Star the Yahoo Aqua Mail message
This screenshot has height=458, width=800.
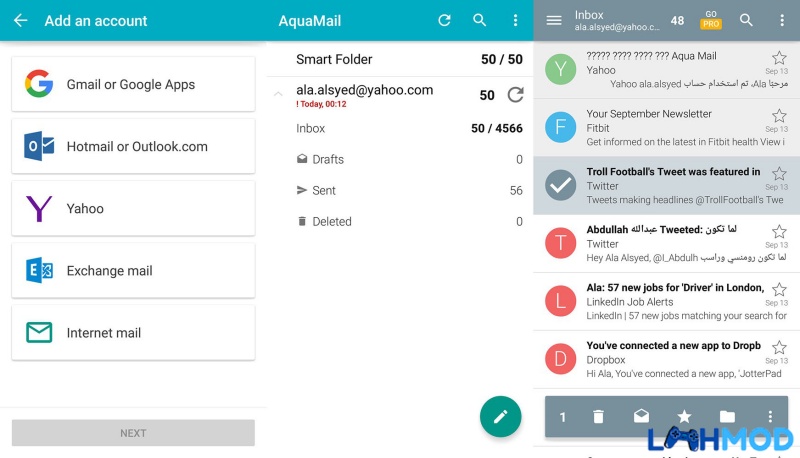click(779, 57)
